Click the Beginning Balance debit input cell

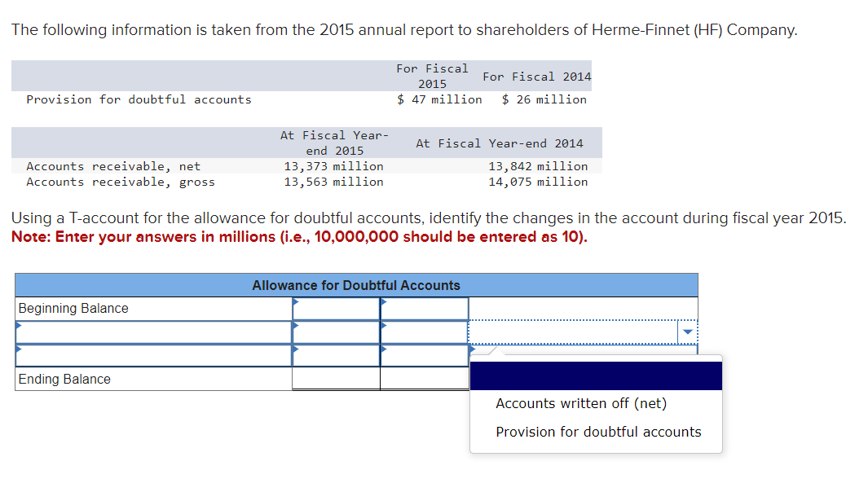pos(336,309)
